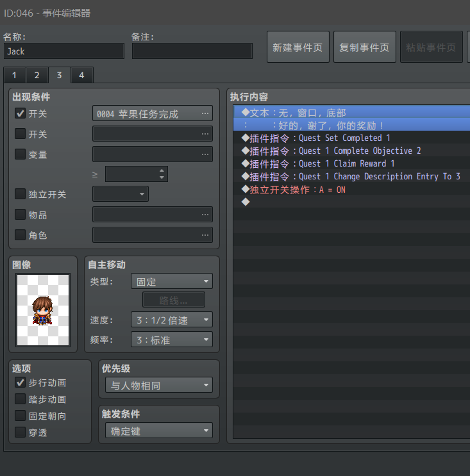Screen dimensions: 470x476
Task: Check the 穿透 option
Action: click(21, 432)
